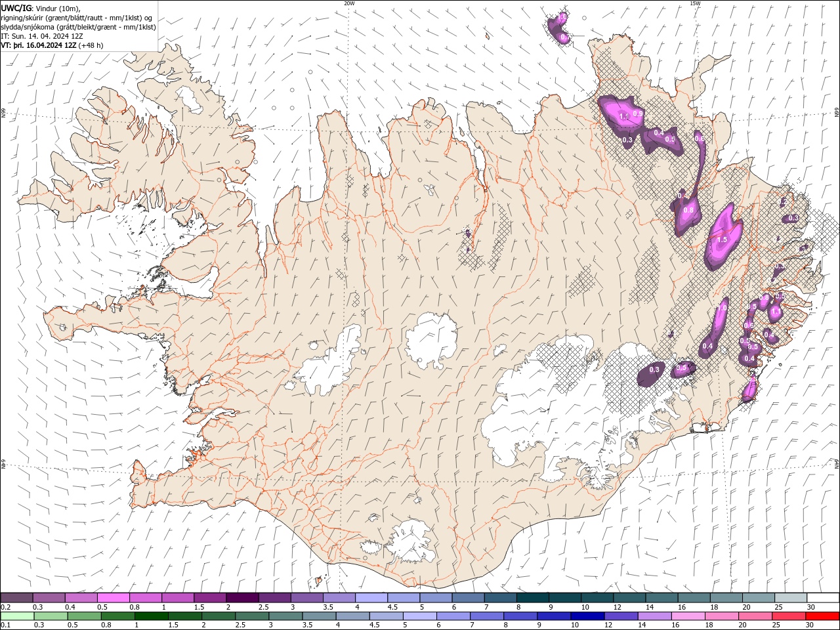The height and width of the screenshot is (630, 840).
Task: Click the '0.1' value in lower legend
Action: click(5, 625)
